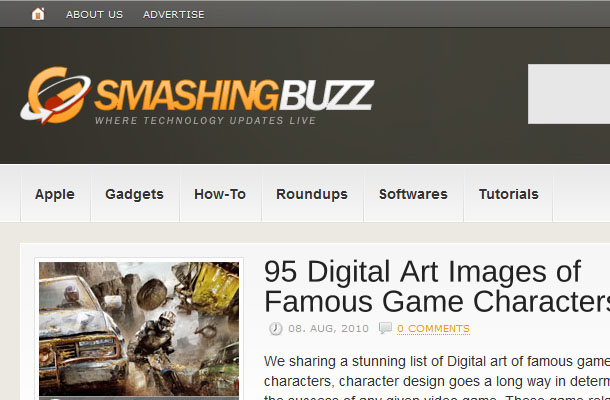Click the speech bubble comments icon
The height and width of the screenshot is (400, 610).
point(385,328)
